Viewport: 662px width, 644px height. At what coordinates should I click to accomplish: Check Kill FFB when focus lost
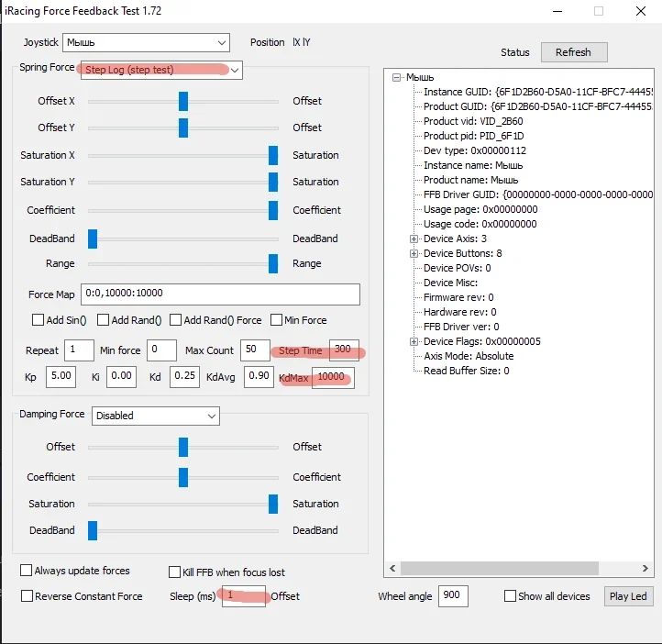[175, 572]
